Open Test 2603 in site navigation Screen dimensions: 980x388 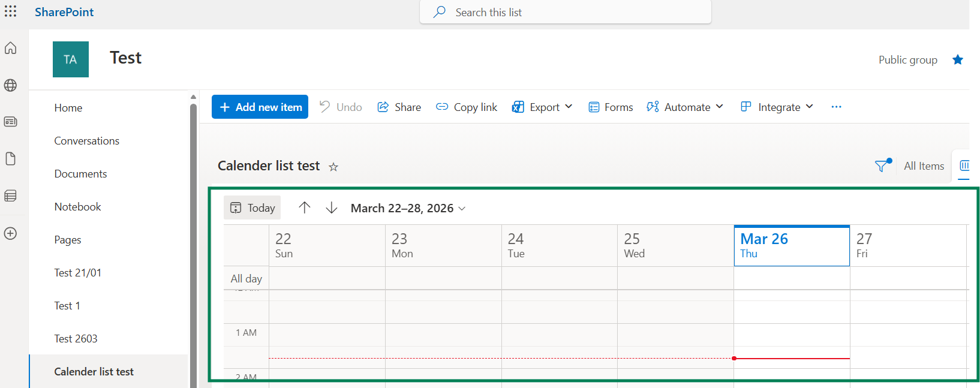tap(76, 339)
